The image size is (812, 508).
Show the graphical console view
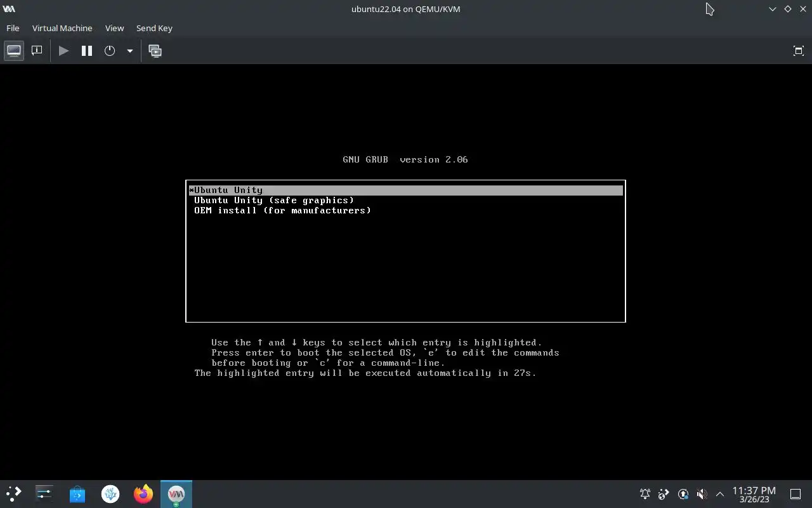pyautogui.click(x=14, y=51)
